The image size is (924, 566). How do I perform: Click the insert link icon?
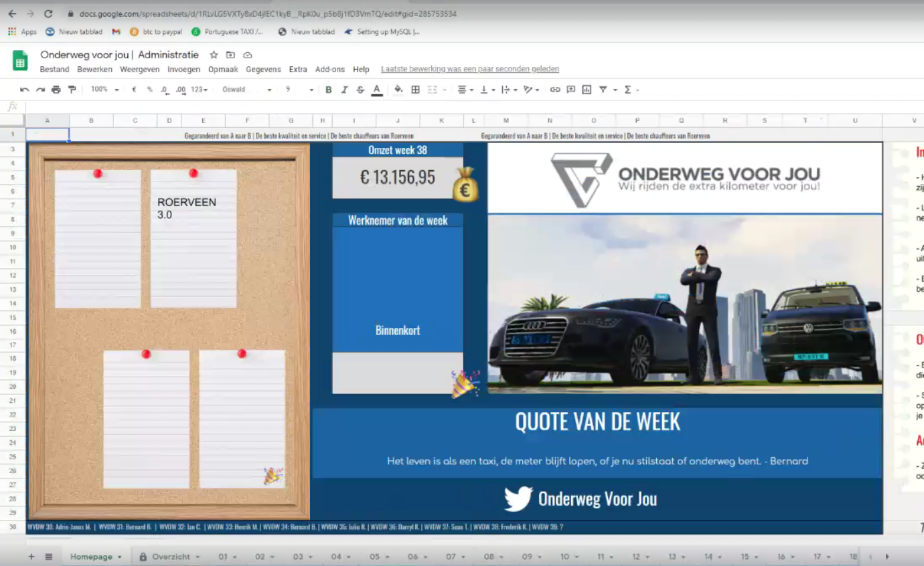tap(555, 90)
